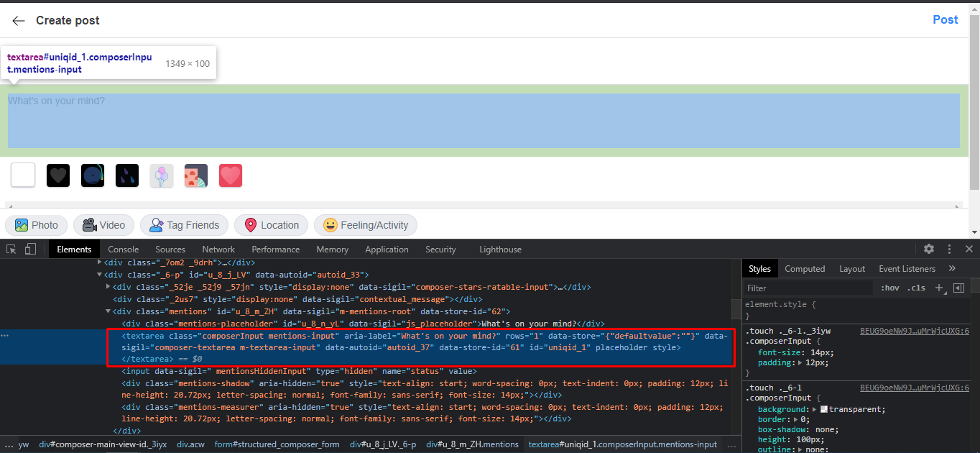Click the background transparent color swatch

point(824,409)
